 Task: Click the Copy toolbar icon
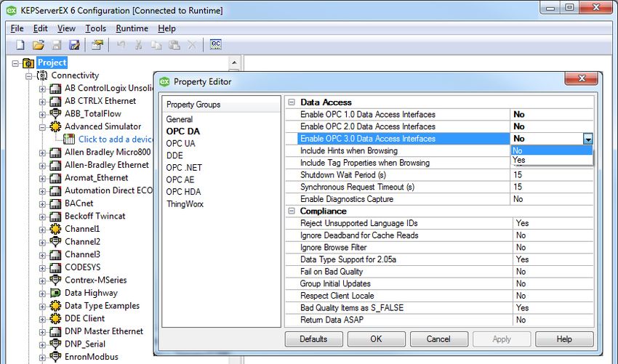156,45
